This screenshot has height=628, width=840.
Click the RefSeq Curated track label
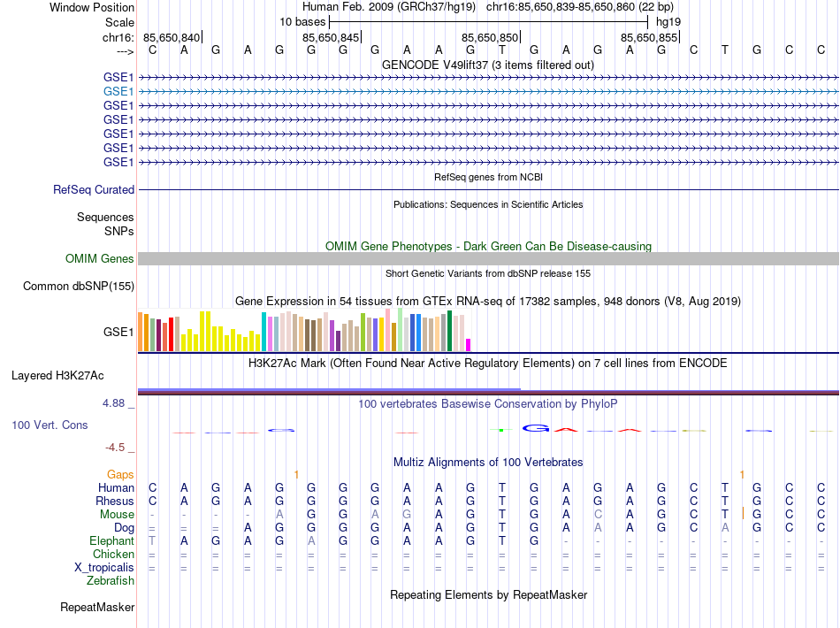(x=94, y=189)
